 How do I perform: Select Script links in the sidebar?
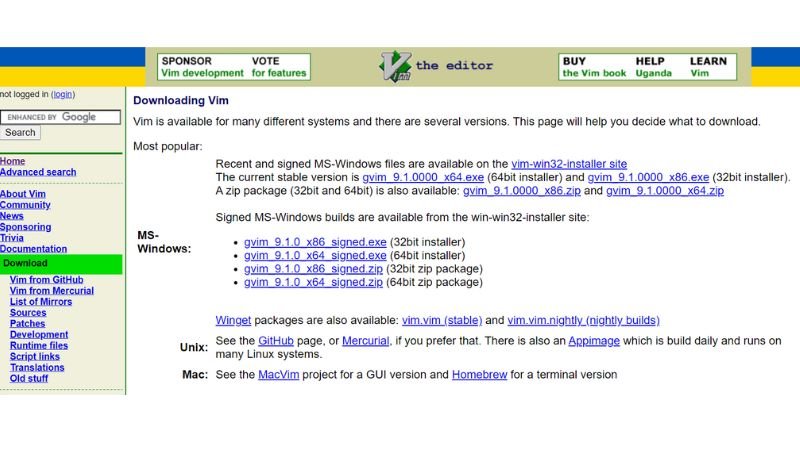tap(35, 356)
